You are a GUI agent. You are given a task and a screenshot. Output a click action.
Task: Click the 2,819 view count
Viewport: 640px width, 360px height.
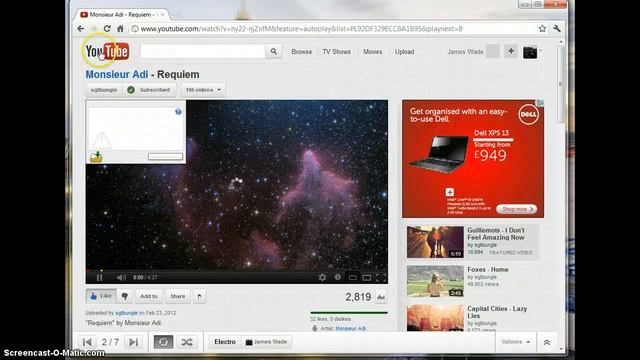point(358,297)
